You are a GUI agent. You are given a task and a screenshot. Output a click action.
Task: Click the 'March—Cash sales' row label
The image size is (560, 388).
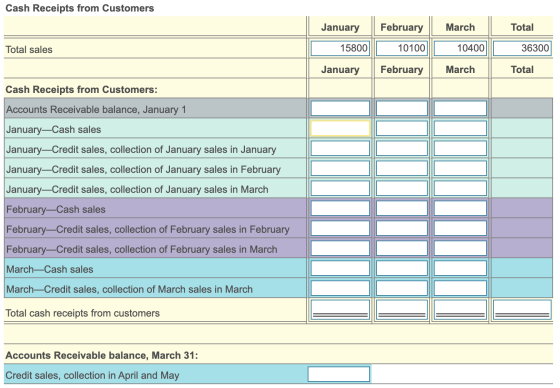[x=50, y=269]
